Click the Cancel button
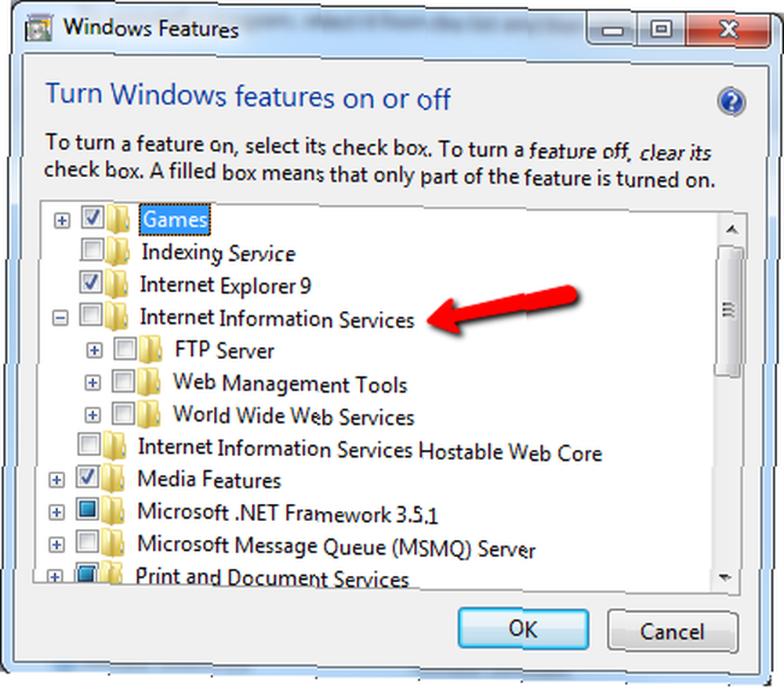The image size is (784, 688). tap(673, 632)
